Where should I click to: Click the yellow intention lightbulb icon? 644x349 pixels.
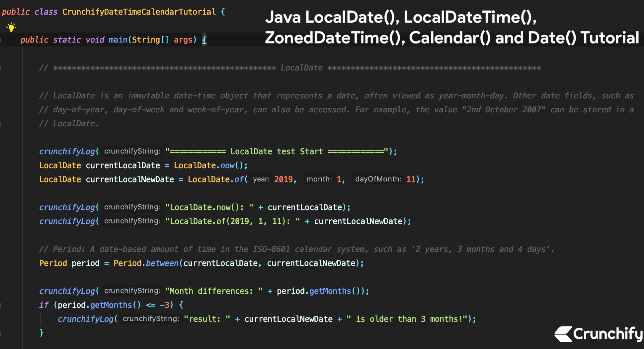[11, 27]
